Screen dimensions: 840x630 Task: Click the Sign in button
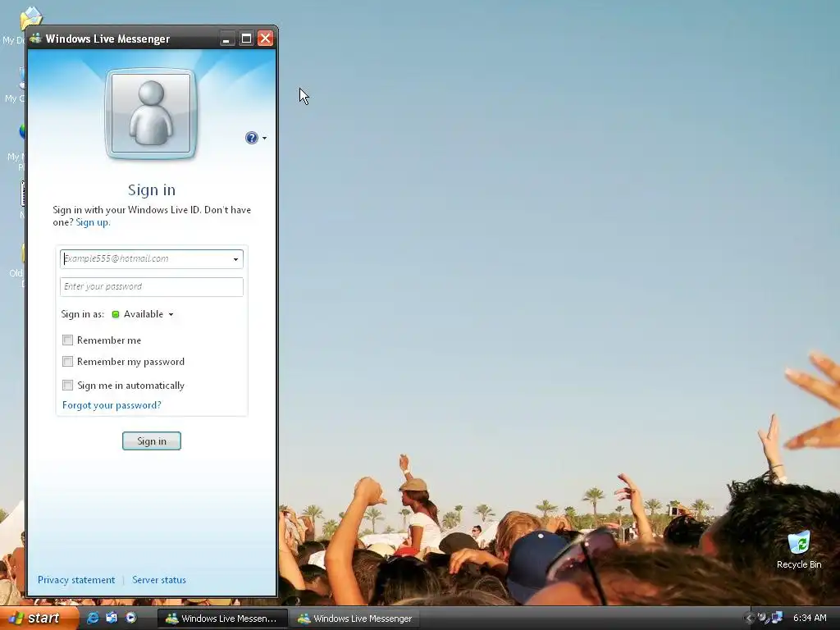[x=152, y=441]
